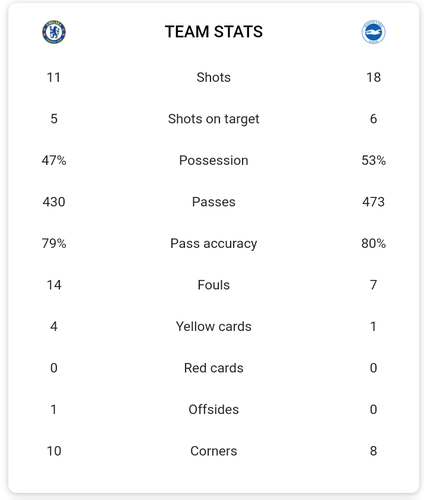Select the TEAM STATS heading
This screenshot has width=424, height=500.
tap(214, 32)
